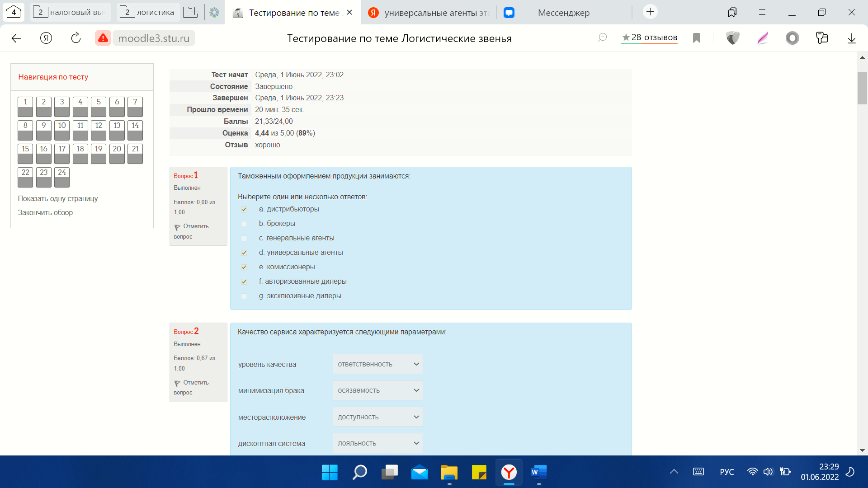Open the tab count home icon showing 4
The height and width of the screenshot is (488, 868).
point(14,12)
